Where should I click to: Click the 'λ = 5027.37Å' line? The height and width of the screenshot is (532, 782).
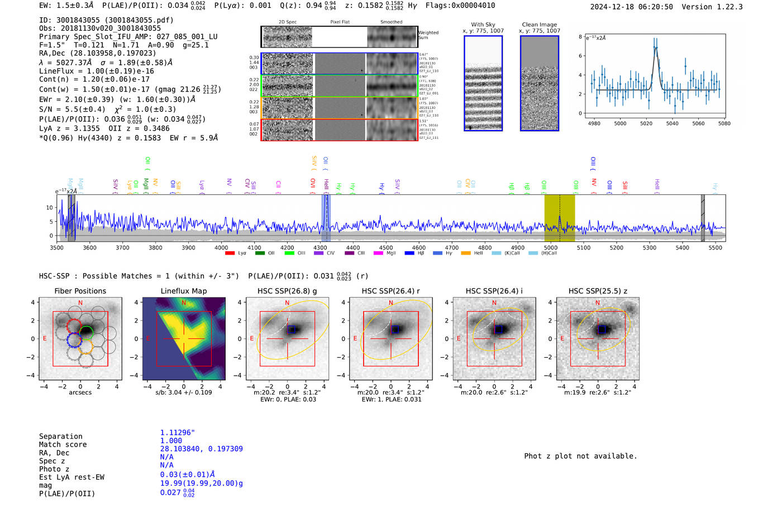click(x=106, y=63)
